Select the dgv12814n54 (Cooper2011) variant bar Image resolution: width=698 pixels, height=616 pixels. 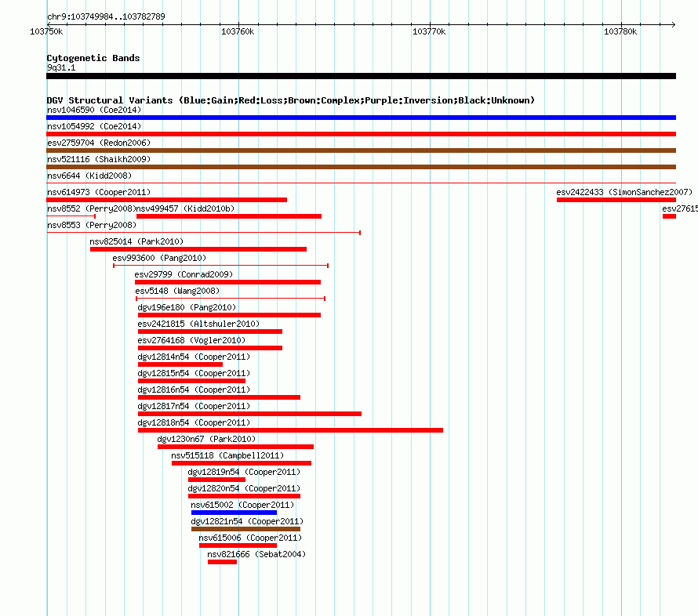(180, 364)
